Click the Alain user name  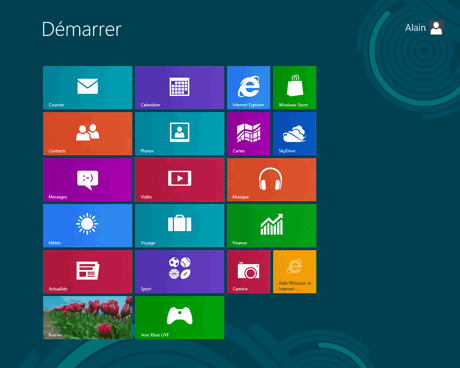(x=415, y=28)
